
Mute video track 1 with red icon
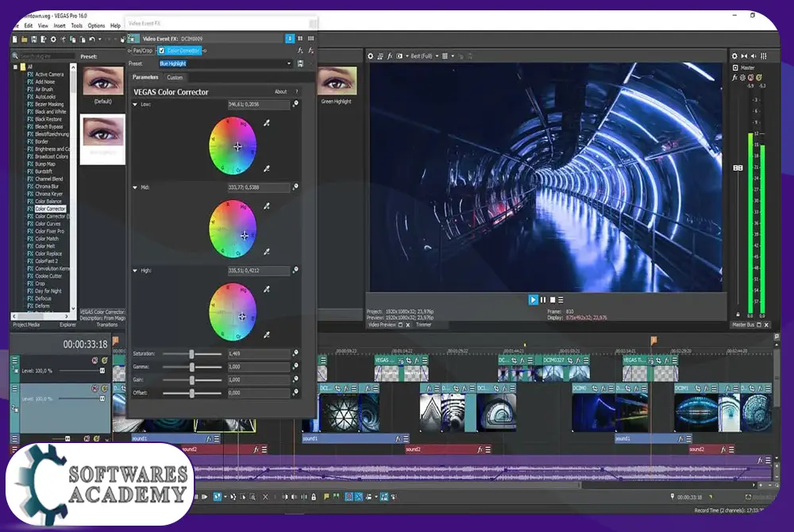(x=94, y=360)
